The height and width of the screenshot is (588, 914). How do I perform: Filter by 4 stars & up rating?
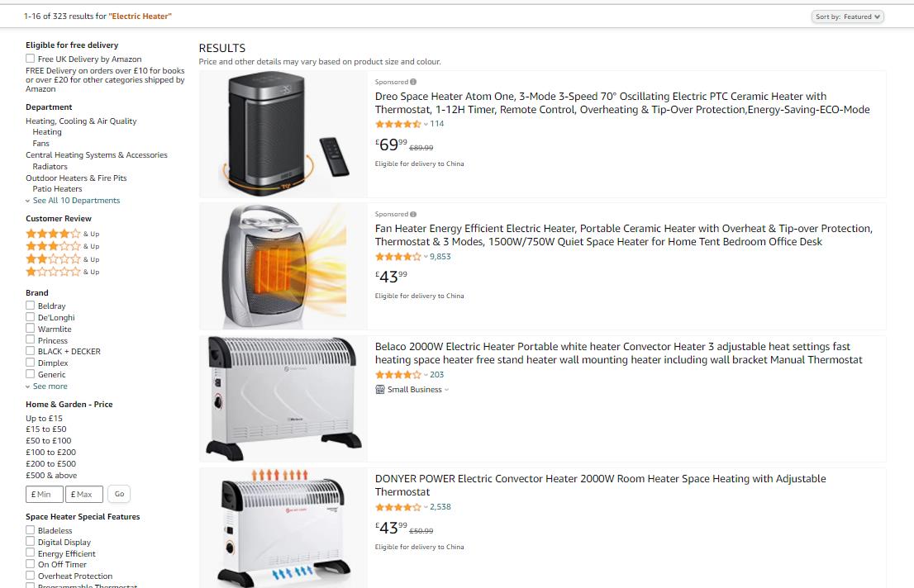point(53,234)
